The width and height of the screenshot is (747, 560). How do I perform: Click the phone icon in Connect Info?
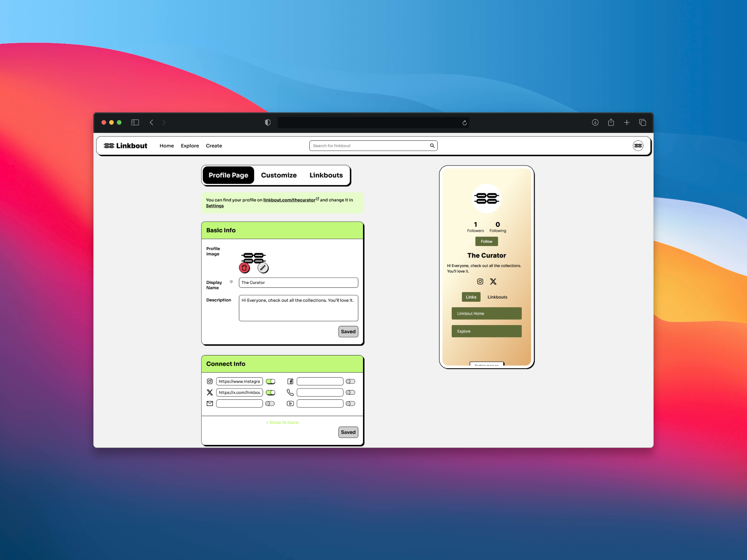pos(290,392)
